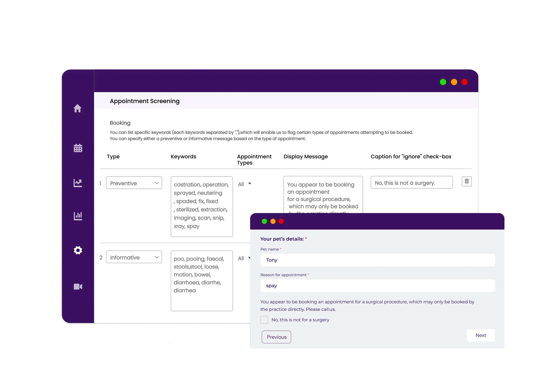Click the poo, pooing keywords text box
The height and width of the screenshot is (392, 548).
click(202, 281)
